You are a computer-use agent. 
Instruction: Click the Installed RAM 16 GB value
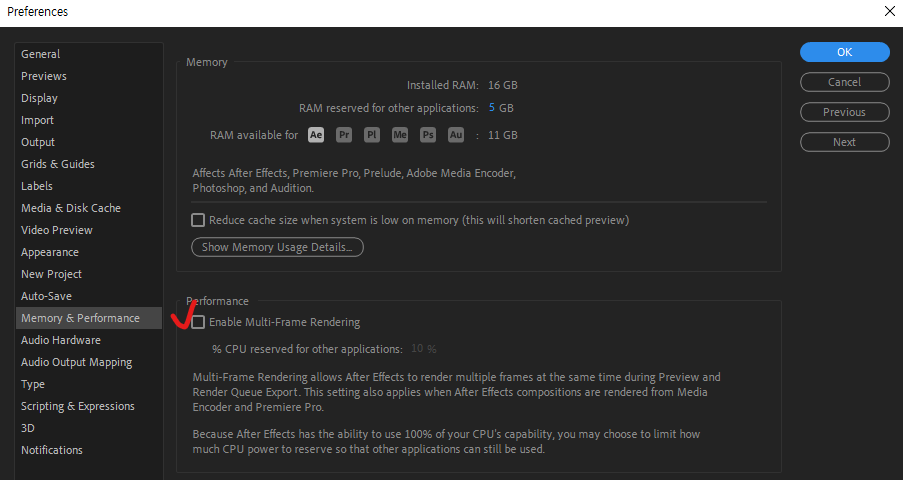click(x=503, y=85)
